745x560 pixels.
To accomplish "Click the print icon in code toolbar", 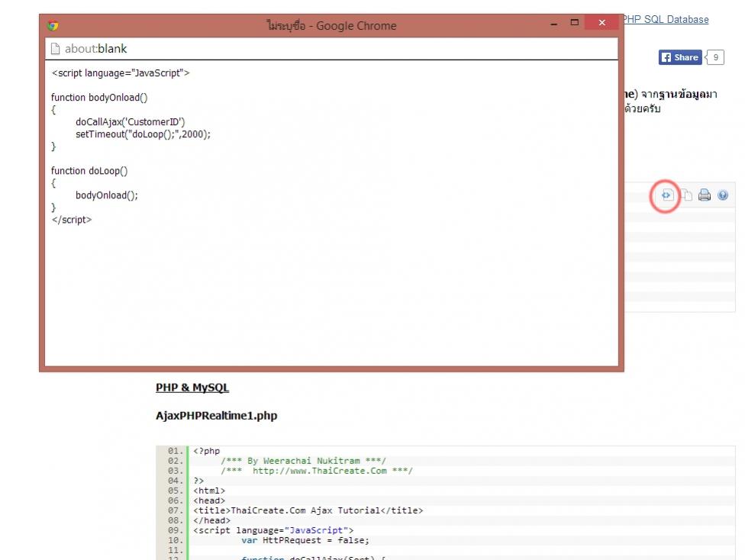I will click(705, 195).
